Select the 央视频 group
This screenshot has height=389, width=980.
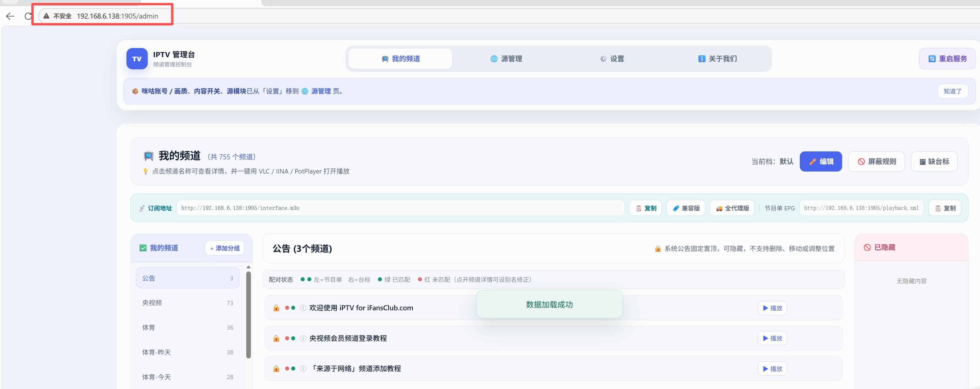tap(187, 303)
